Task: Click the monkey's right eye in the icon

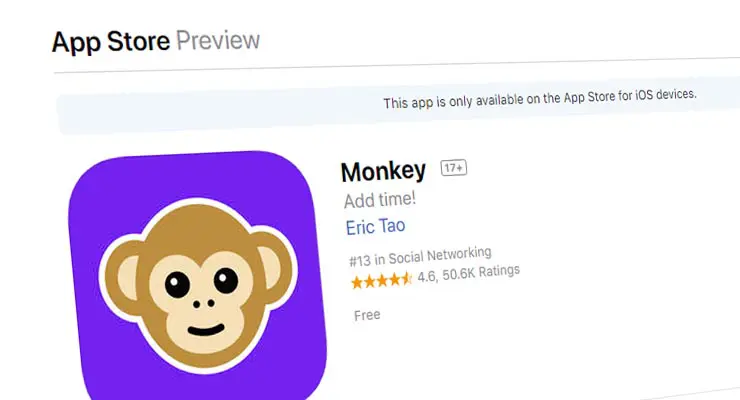Action: click(x=226, y=280)
